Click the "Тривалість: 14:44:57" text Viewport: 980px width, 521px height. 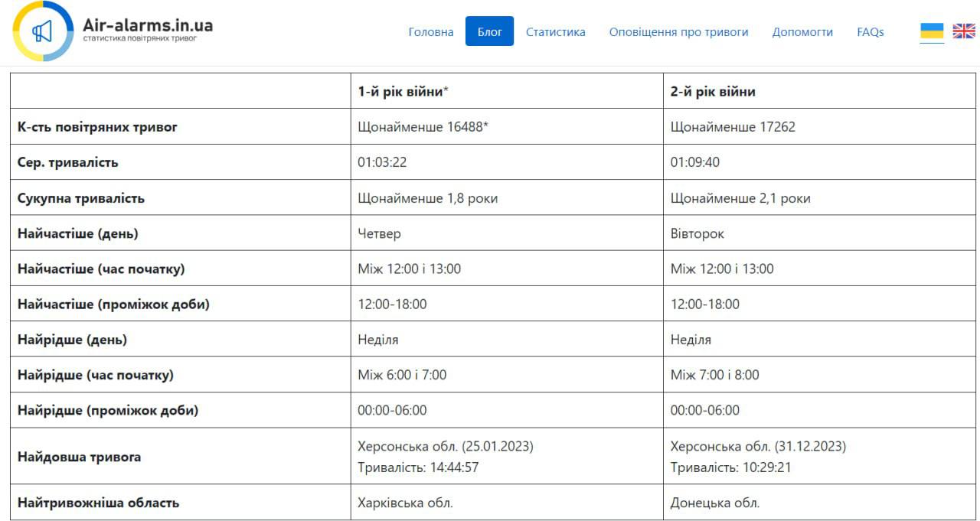(418, 467)
